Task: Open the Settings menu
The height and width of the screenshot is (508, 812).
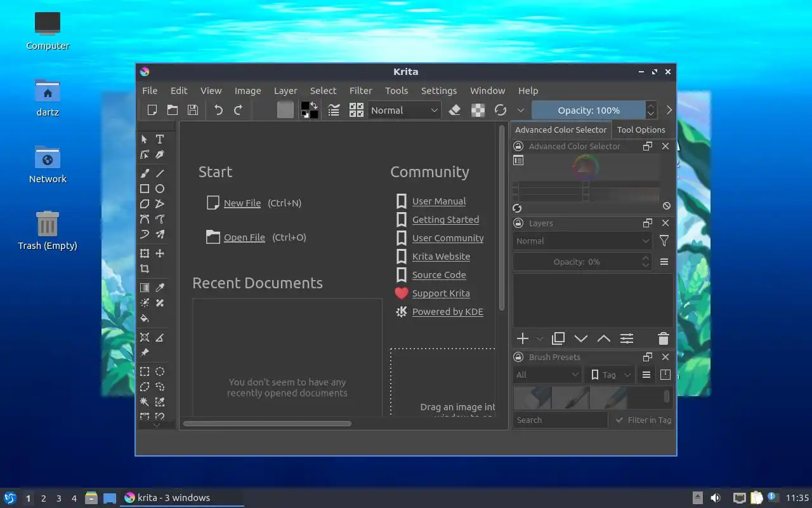Action: click(439, 91)
